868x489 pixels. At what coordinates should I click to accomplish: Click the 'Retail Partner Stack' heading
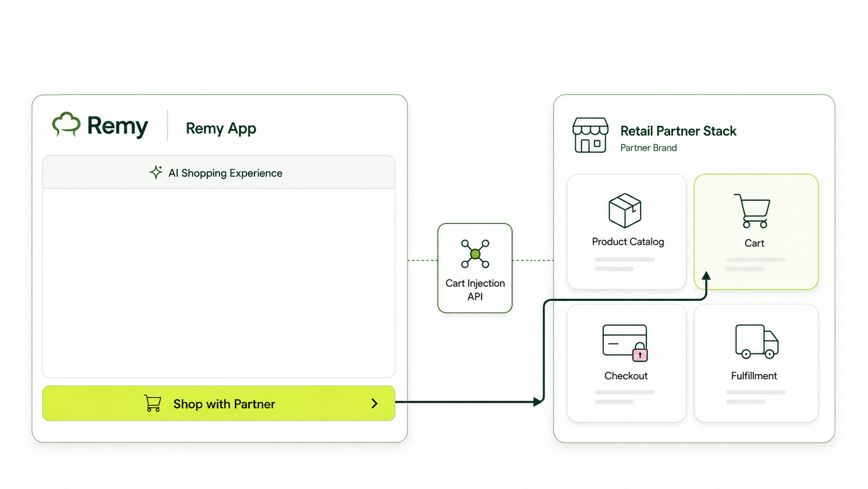tap(679, 131)
